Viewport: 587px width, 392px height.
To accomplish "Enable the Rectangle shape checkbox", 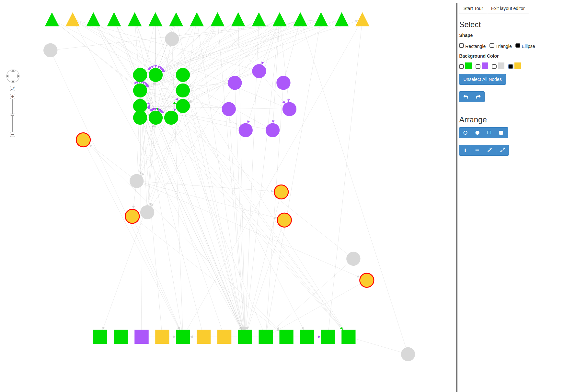I will click(x=462, y=46).
